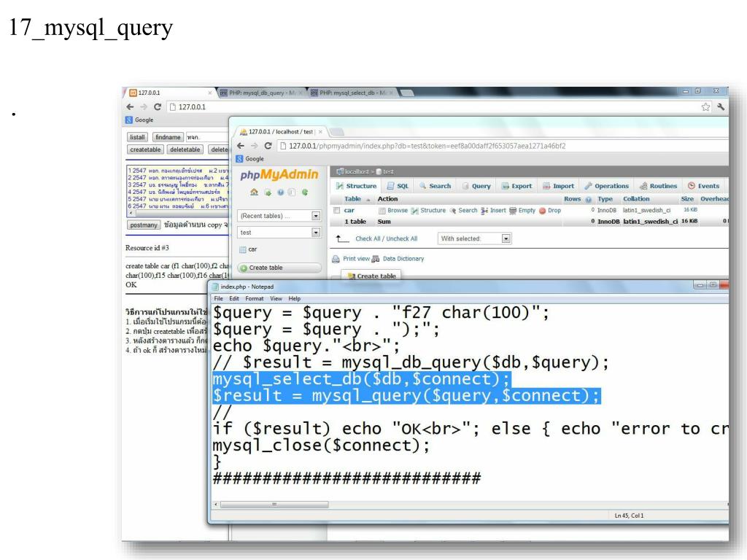Open Notepad View menu
Screen dimensions: 747x560
tap(276, 298)
